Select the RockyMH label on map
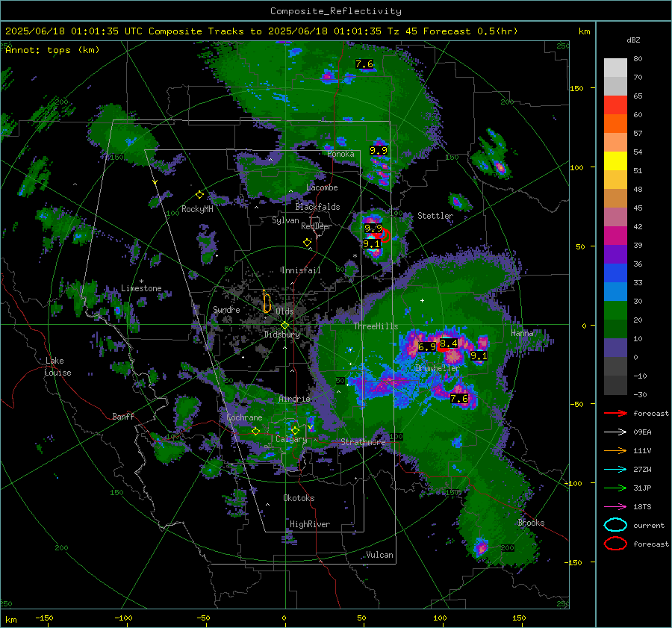The height and width of the screenshot is (628, 672). click(x=197, y=209)
